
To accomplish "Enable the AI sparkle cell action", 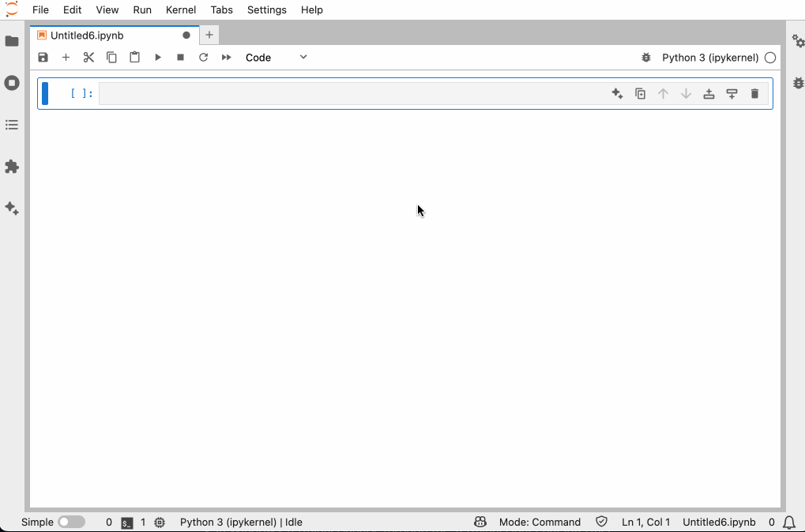I will (x=617, y=93).
